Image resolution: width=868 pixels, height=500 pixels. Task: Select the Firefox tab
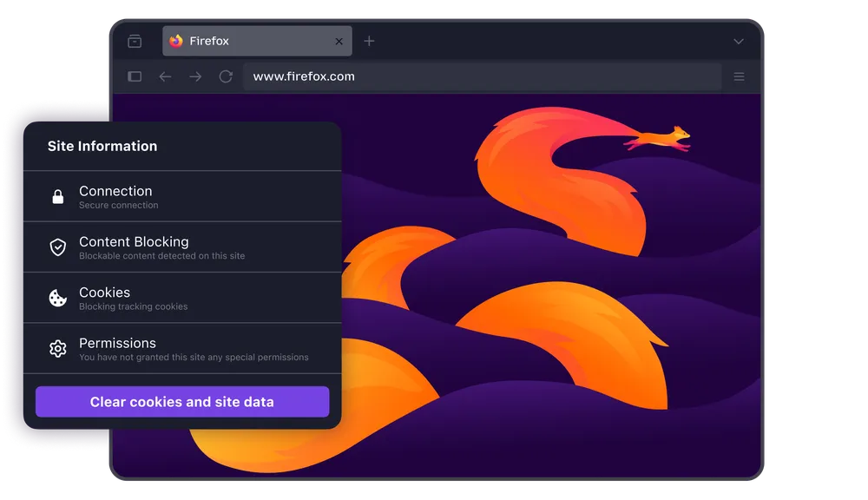coord(257,41)
